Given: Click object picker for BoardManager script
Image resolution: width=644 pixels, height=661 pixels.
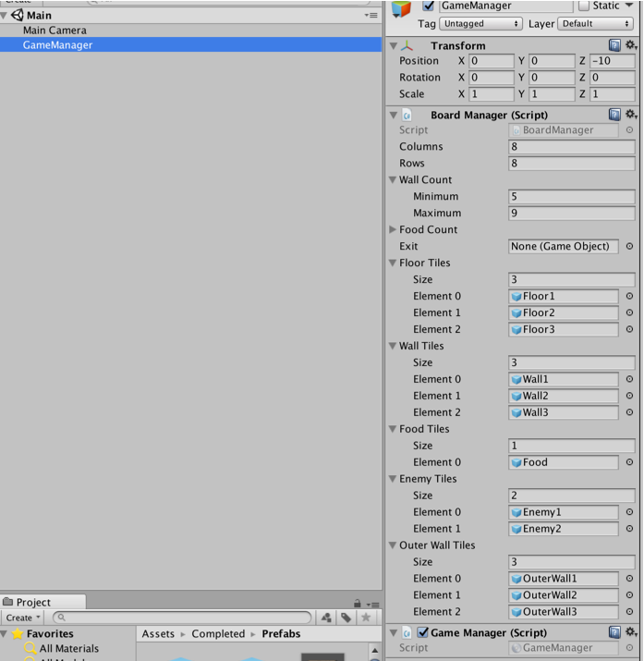Looking at the screenshot, I should pyautogui.click(x=629, y=130).
